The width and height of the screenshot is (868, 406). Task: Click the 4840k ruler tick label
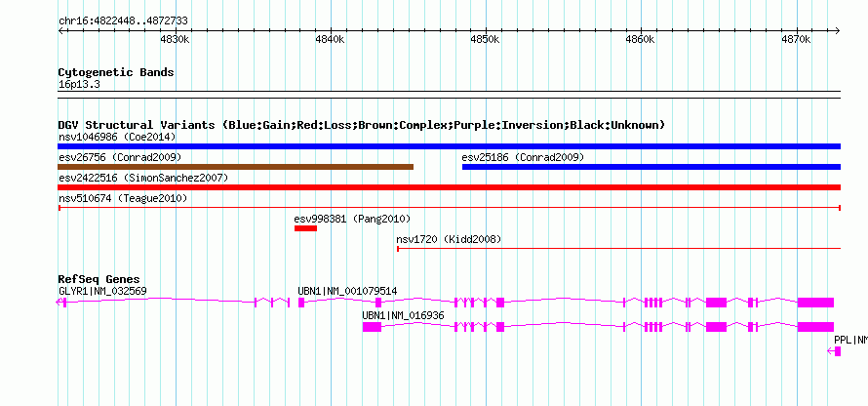(331, 40)
